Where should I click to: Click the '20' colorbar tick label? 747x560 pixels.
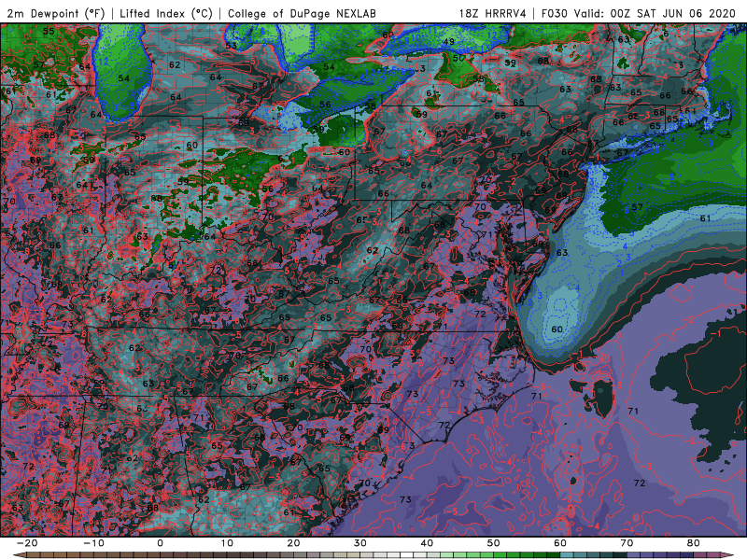[x=293, y=543]
